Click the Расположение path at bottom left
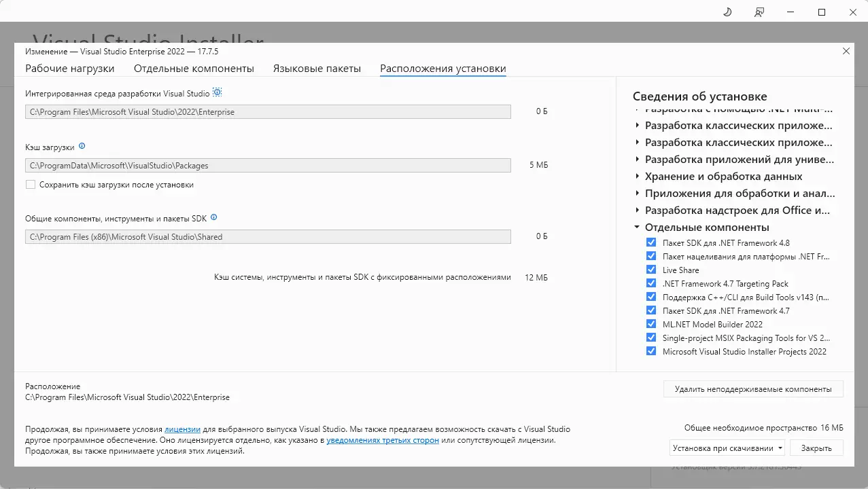The width and height of the screenshot is (868, 489). (x=127, y=397)
